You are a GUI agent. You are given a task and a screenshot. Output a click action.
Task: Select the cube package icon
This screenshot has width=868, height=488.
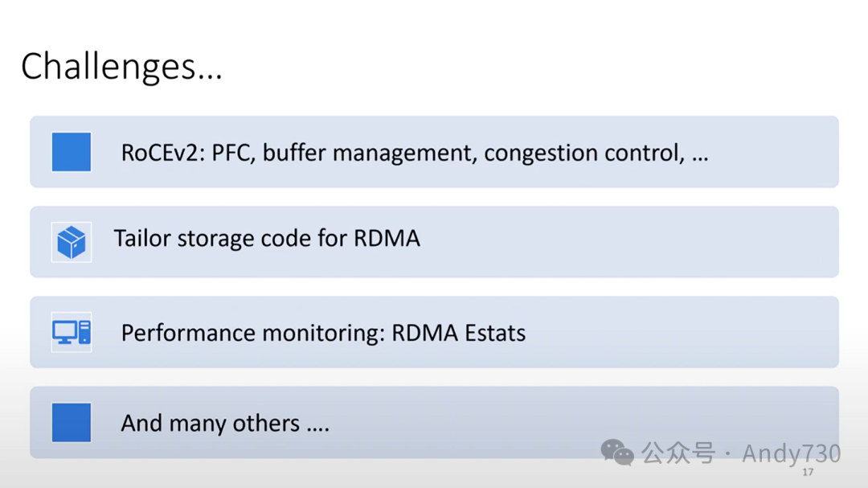(72, 242)
